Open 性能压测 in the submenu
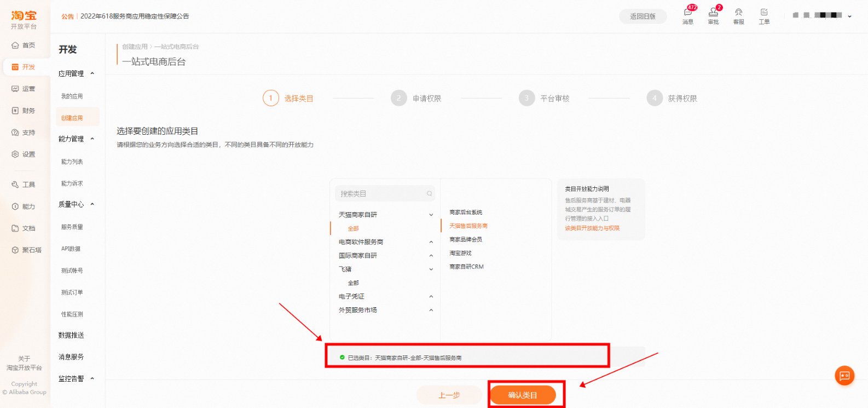This screenshot has height=408, width=868. coord(72,314)
